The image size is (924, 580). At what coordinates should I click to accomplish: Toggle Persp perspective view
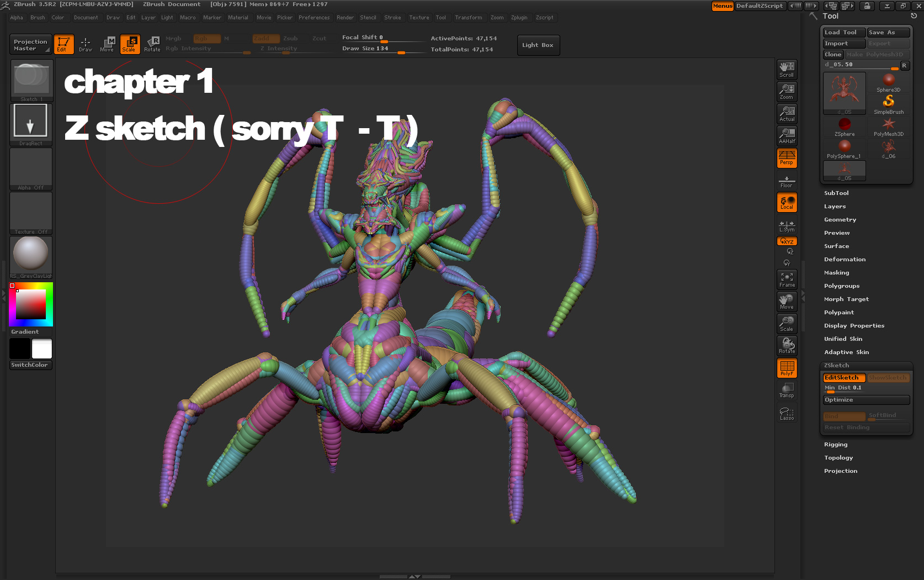click(x=787, y=158)
